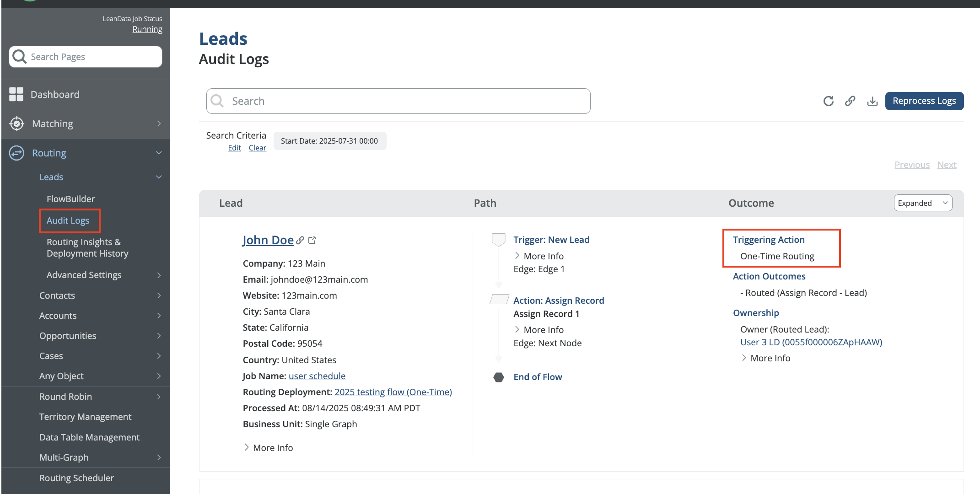
Task: Click the download logs icon
Action: 872,101
